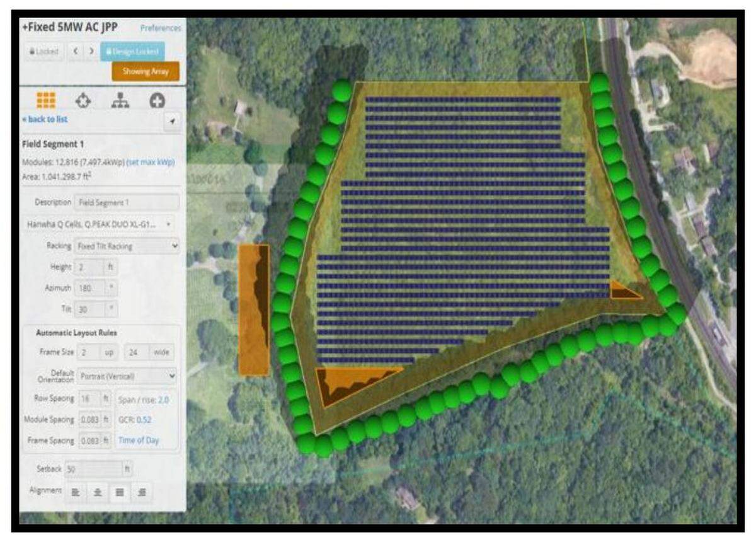Click the Setback input showing 50
The image size is (756, 542).
[x=93, y=470]
